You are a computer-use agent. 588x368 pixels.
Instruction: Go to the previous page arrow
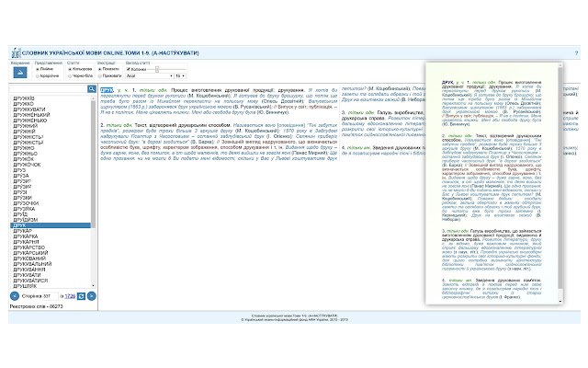pos(15,296)
